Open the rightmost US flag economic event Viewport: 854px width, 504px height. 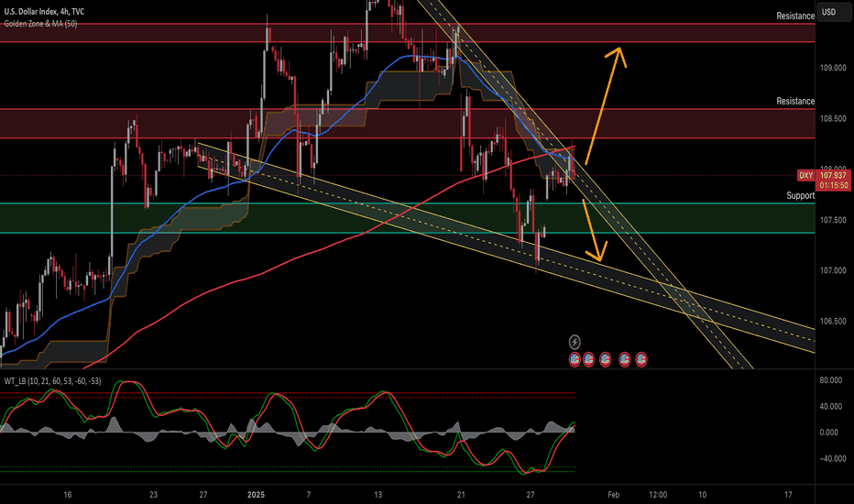coord(641,359)
